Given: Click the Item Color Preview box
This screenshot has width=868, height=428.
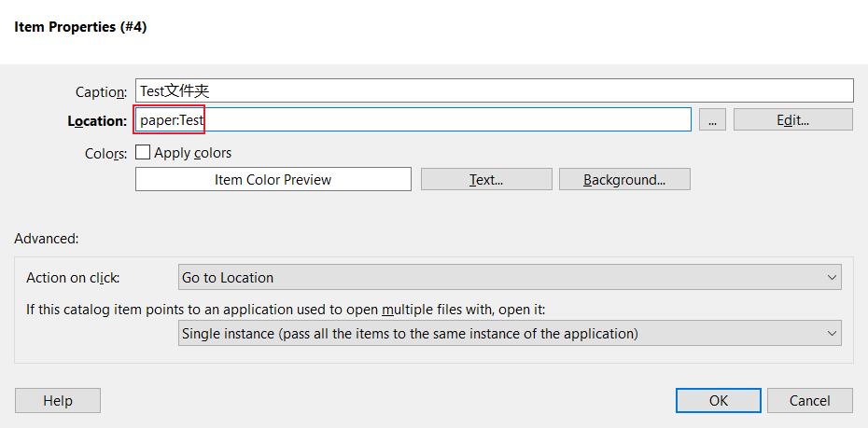Looking at the screenshot, I should tap(273, 180).
